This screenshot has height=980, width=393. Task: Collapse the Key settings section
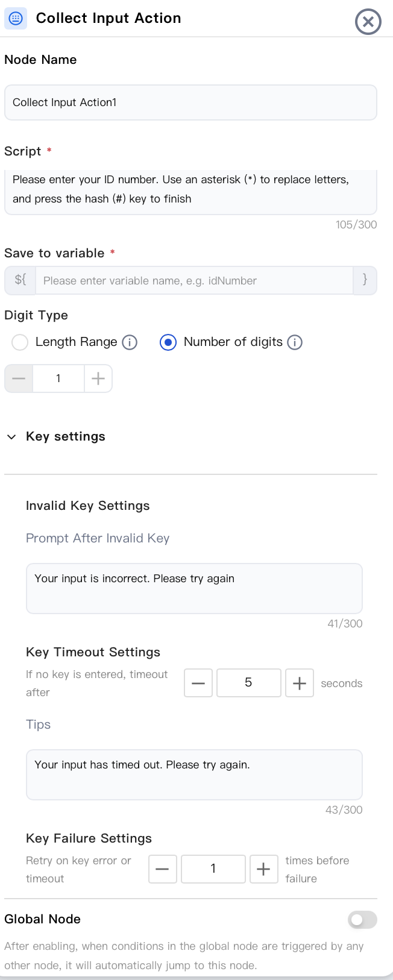coord(11,436)
